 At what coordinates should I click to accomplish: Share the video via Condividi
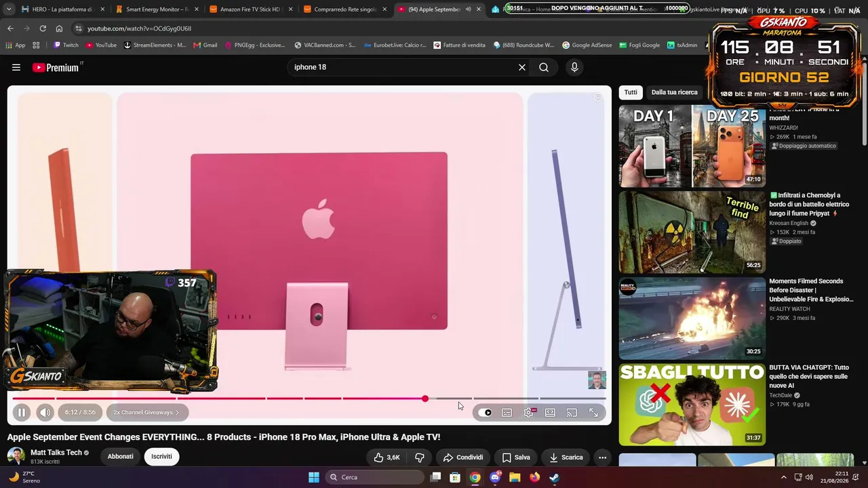click(x=463, y=457)
